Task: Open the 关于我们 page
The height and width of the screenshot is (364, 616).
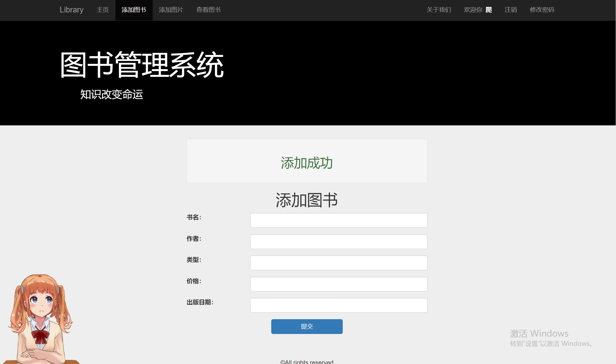Action: pyautogui.click(x=439, y=10)
